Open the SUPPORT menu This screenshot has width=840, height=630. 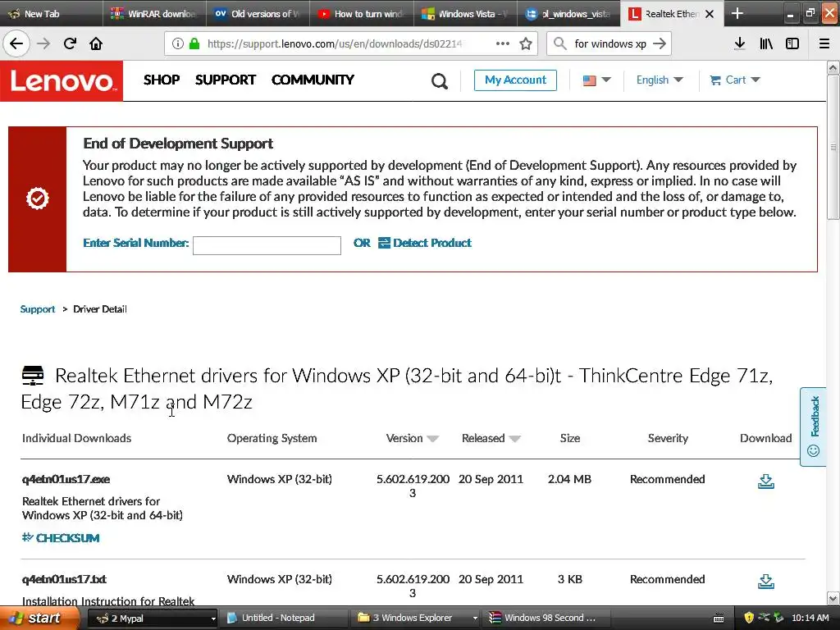(225, 80)
